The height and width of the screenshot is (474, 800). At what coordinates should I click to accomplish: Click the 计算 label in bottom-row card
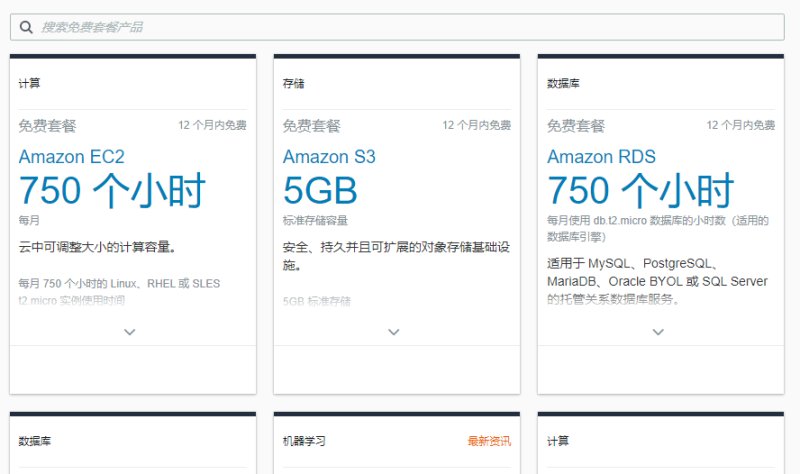pyautogui.click(x=558, y=441)
